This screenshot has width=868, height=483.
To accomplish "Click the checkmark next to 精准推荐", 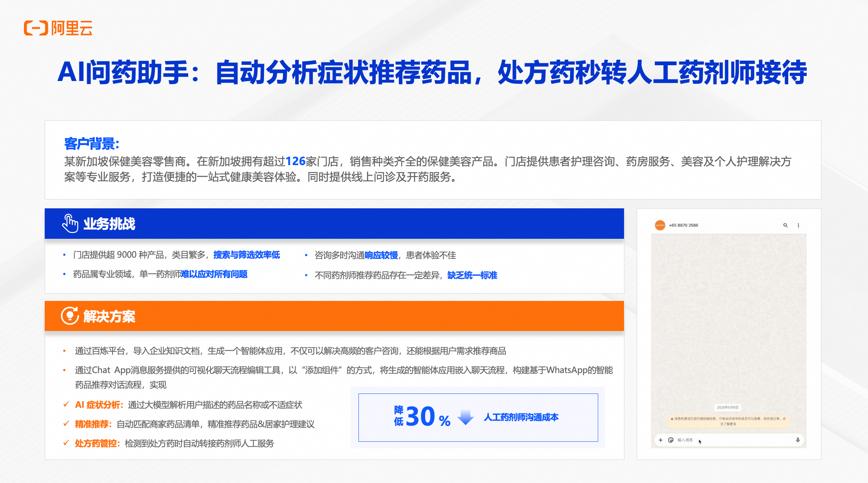I will [66, 424].
